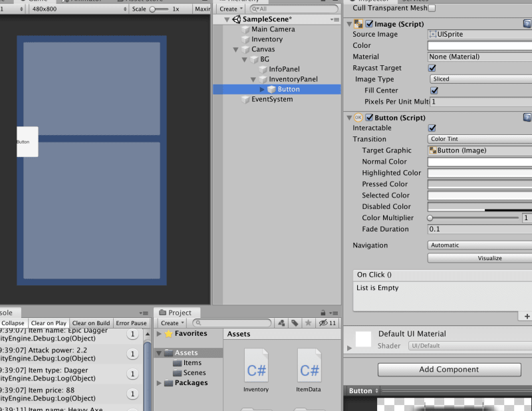
Task: Click the Image script component icon
Action: coord(358,24)
